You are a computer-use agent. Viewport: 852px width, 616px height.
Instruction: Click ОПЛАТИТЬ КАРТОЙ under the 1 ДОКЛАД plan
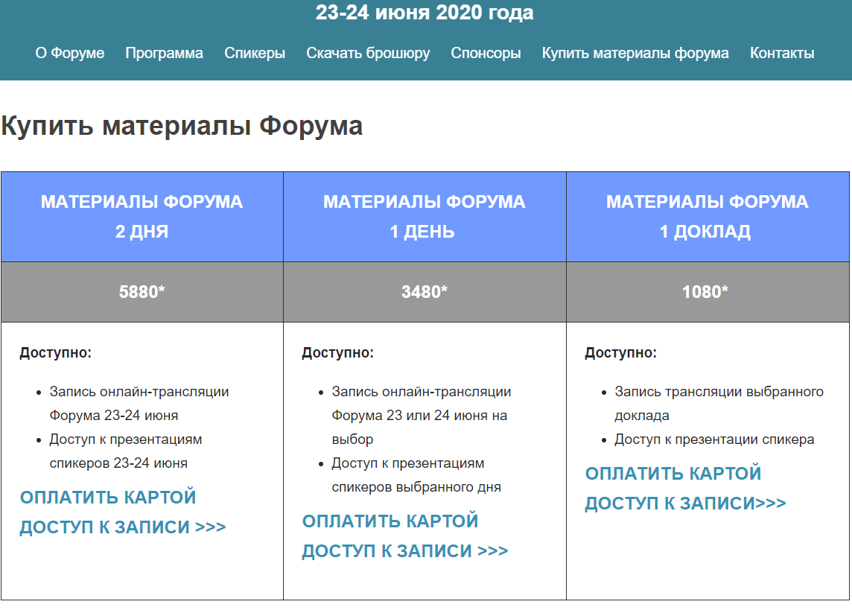pos(673,474)
